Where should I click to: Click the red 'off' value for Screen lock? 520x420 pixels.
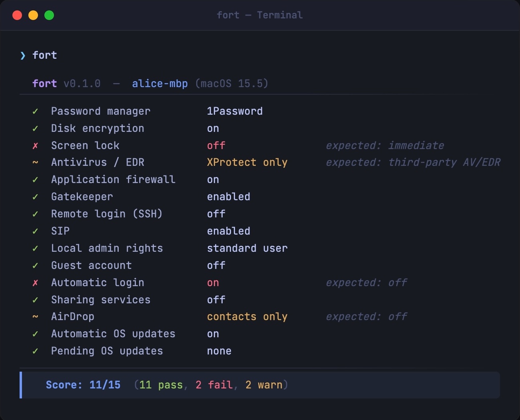216,145
